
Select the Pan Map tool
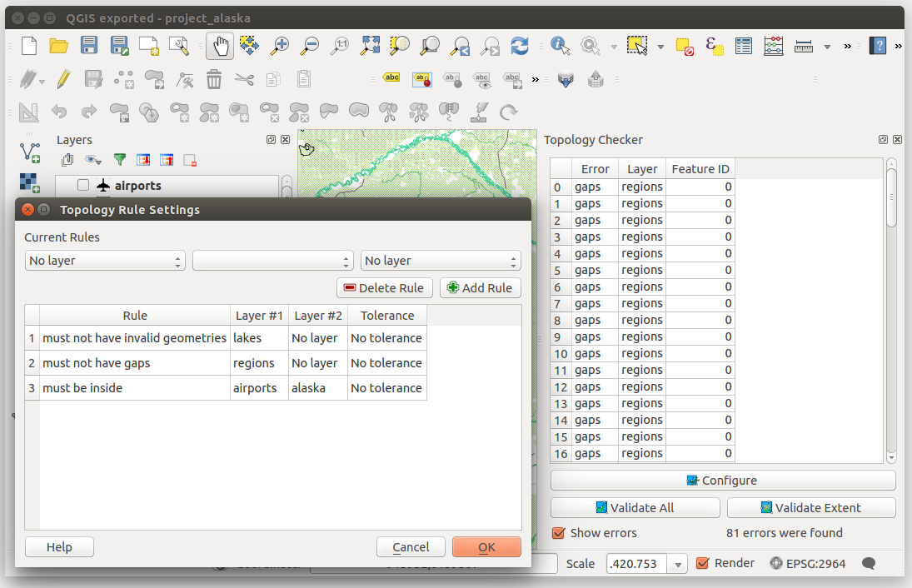[219, 46]
